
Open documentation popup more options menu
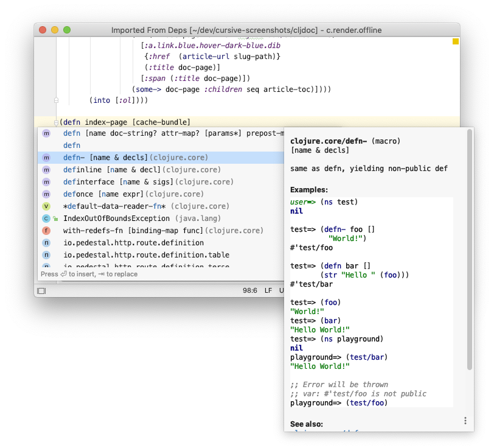(x=465, y=421)
